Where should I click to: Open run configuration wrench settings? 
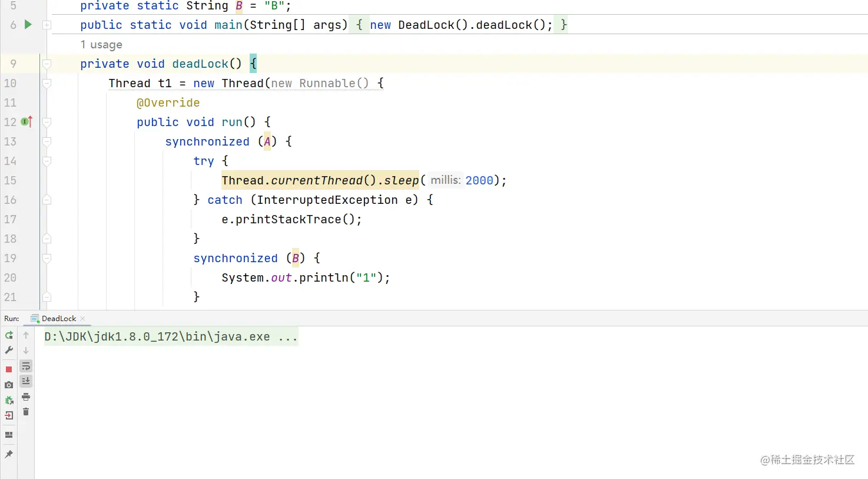(x=9, y=351)
